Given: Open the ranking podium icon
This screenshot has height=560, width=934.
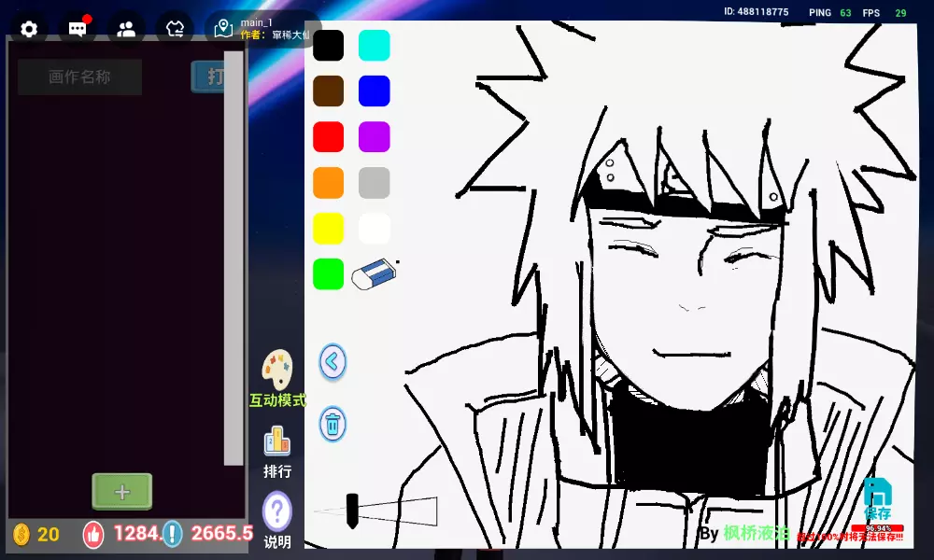Looking at the screenshot, I should [277, 441].
